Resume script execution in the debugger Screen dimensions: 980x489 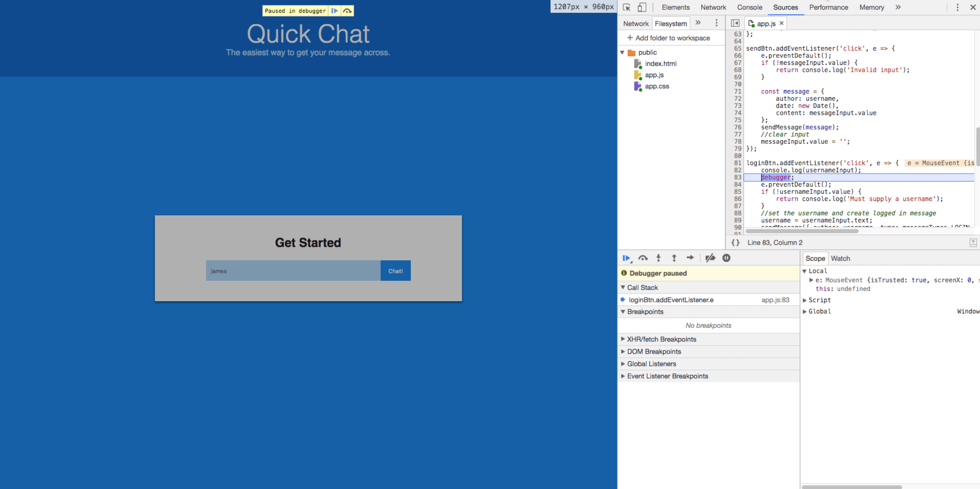627,257
